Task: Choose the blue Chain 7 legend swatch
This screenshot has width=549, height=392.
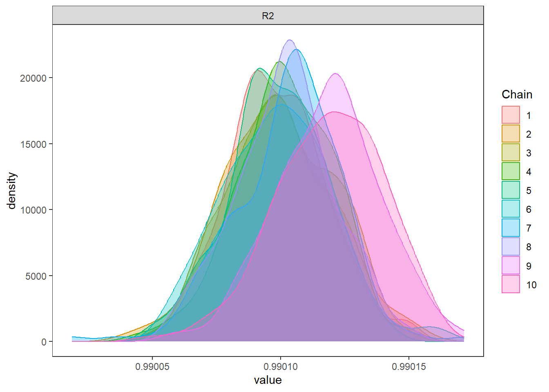Action: (511, 227)
